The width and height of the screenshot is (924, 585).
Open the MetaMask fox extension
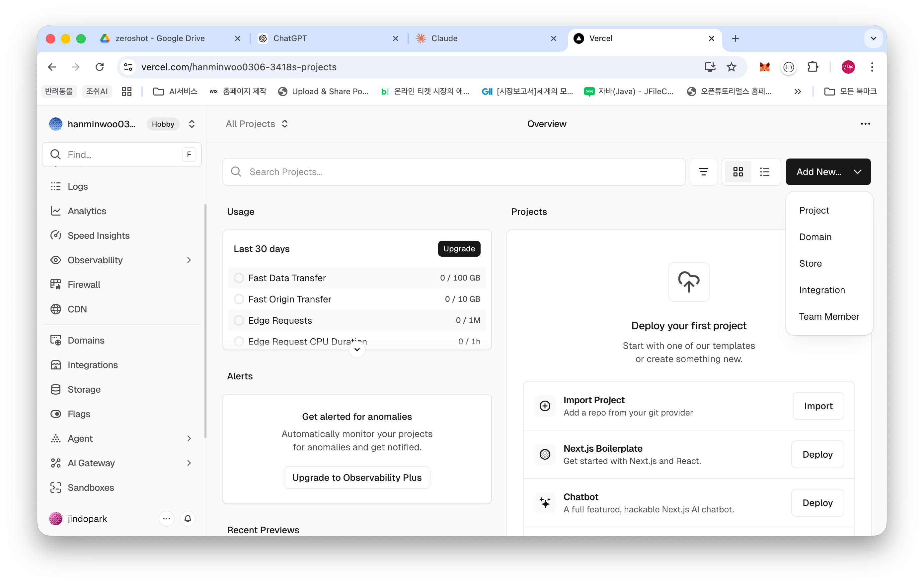pyautogui.click(x=764, y=67)
